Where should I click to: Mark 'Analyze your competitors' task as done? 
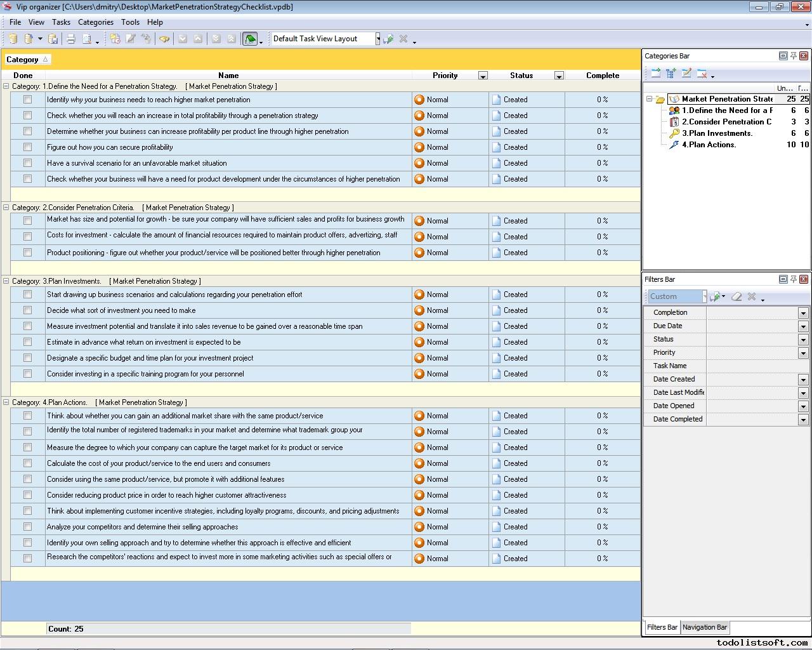[27, 527]
